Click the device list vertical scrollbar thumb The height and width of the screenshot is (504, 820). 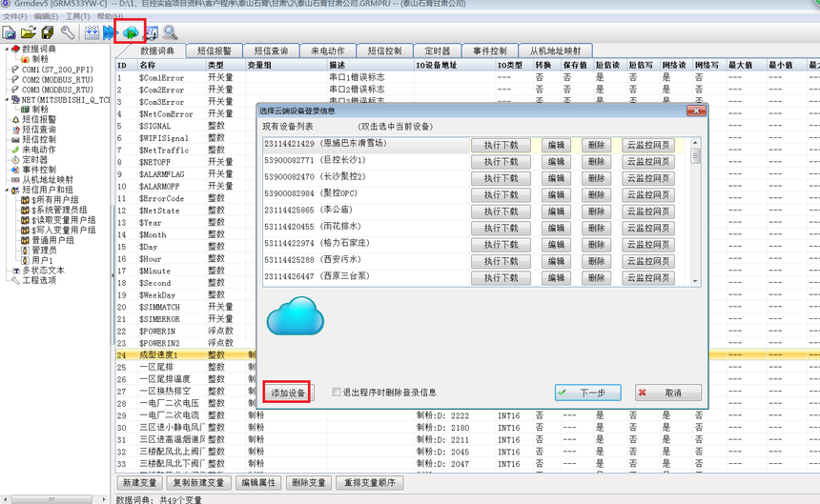click(695, 155)
